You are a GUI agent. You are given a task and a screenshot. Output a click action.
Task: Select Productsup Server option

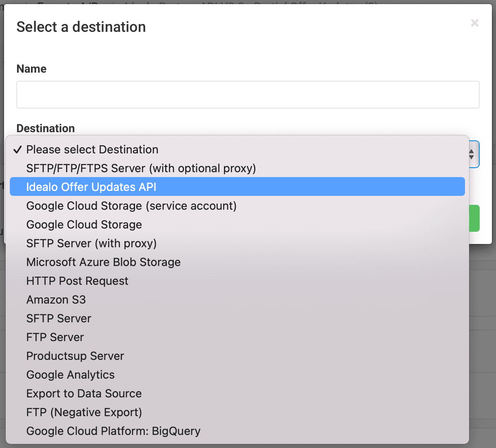tap(75, 356)
